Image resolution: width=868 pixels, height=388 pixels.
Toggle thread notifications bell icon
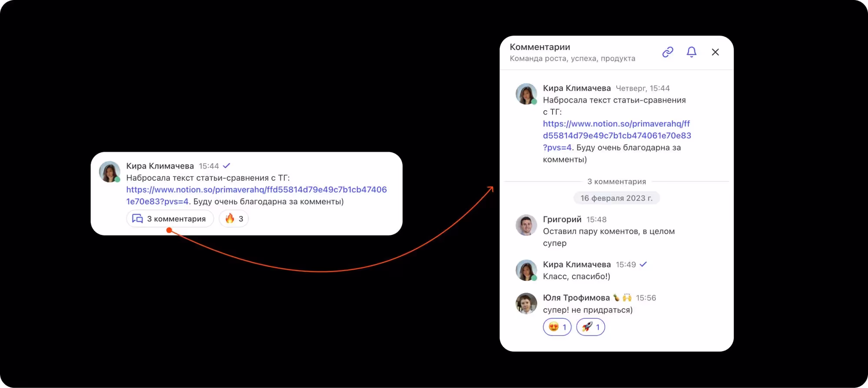tap(691, 52)
